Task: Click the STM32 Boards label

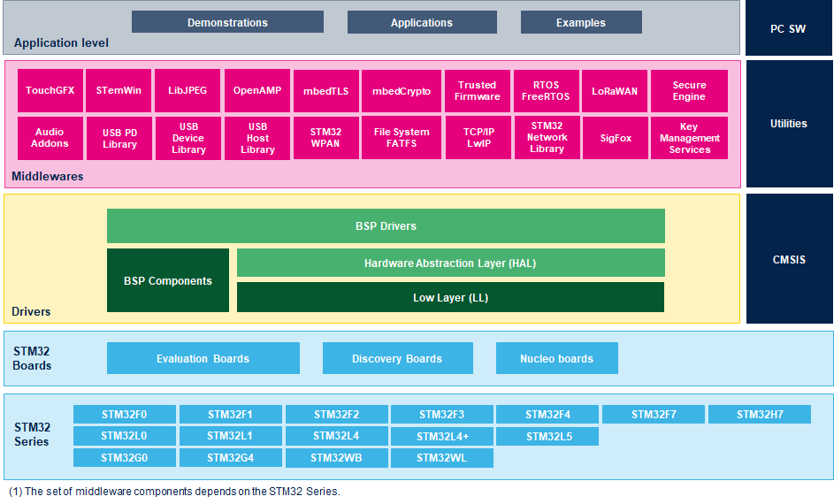Action: pyautogui.click(x=32, y=358)
